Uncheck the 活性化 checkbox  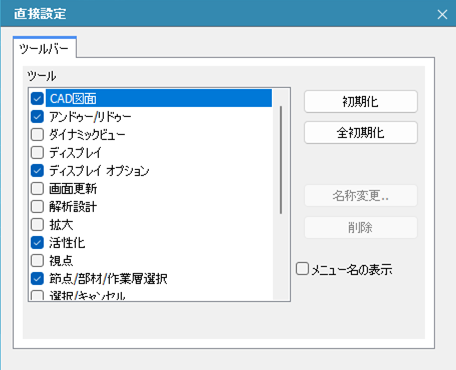(x=37, y=243)
